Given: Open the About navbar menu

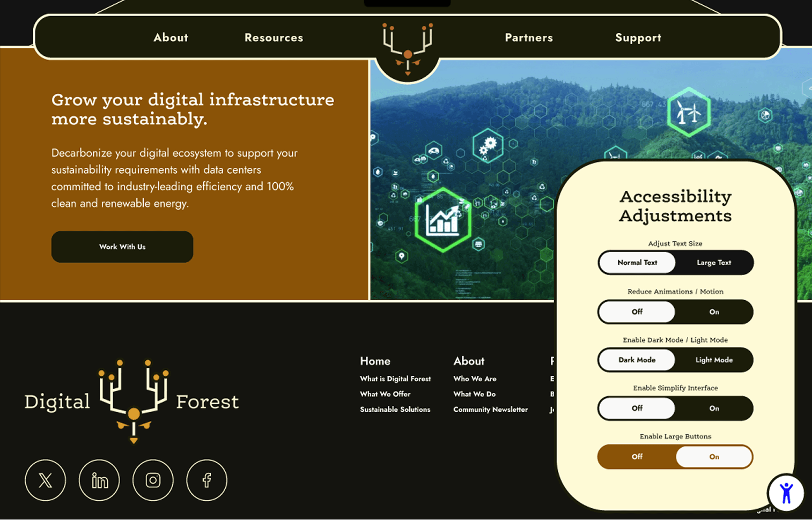Looking at the screenshot, I should click(x=171, y=38).
